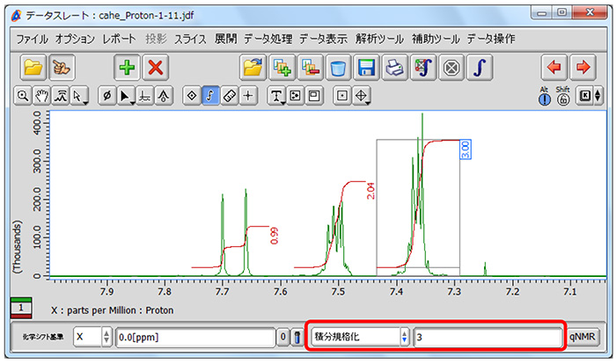This screenshot has width=616, height=364.
Task: Click the blue floppy disk save icon
Action: pos(367,67)
